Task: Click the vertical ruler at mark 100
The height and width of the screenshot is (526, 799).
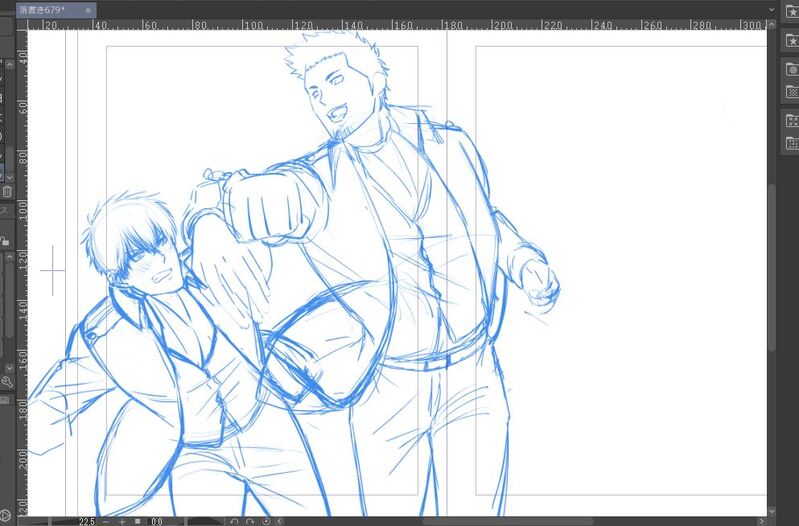Action: click(x=22, y=209)
